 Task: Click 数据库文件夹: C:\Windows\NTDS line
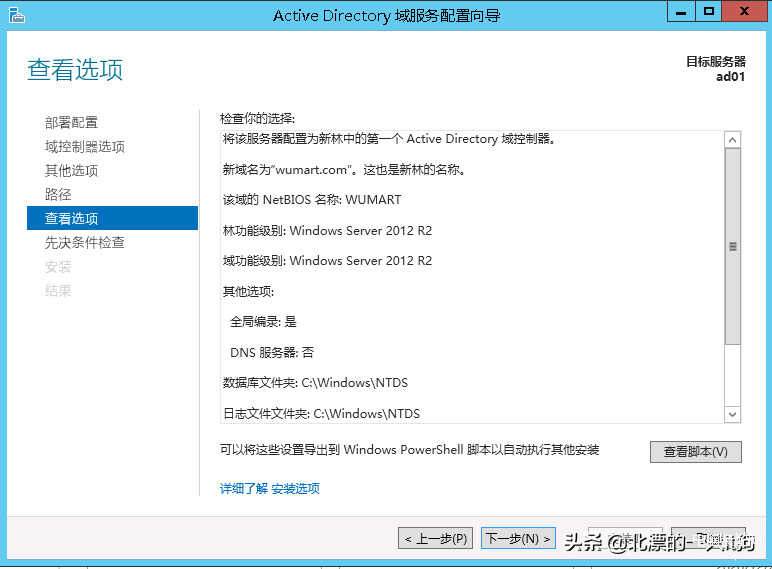click(x=315, y=383)
